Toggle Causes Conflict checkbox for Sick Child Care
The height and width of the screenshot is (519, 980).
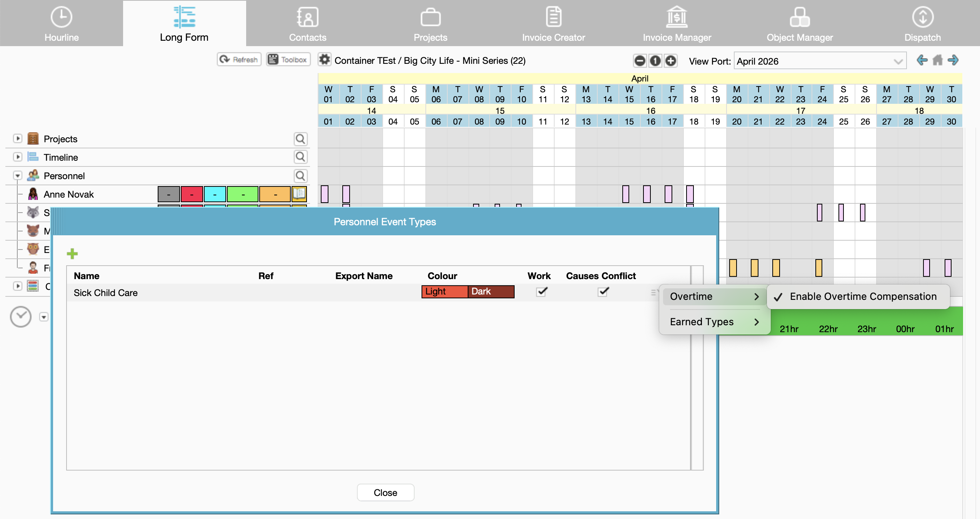click(x=603, y=292)
